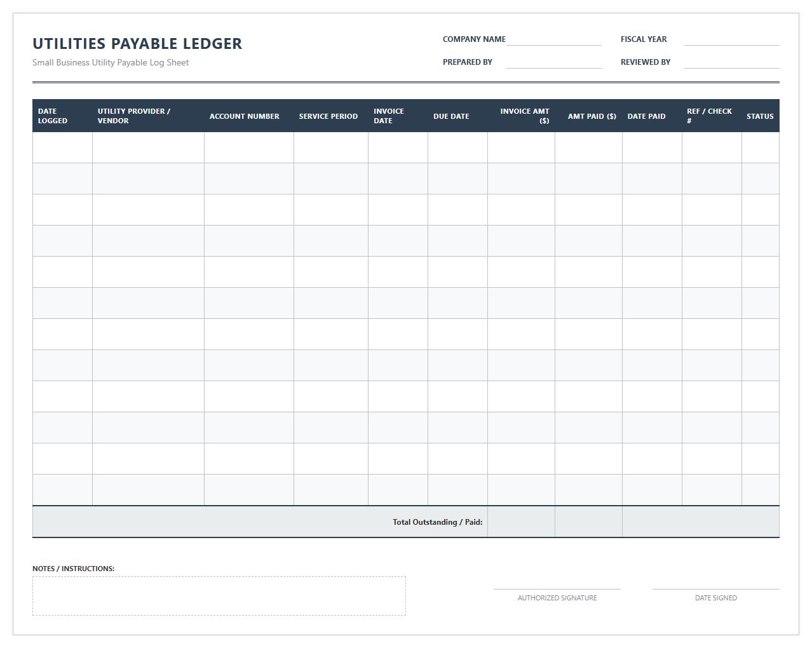Select the 'Small Business Utility Payable Log Sheet' subtitle
Screen dimensions: 812x648
[x=111, y=62]
